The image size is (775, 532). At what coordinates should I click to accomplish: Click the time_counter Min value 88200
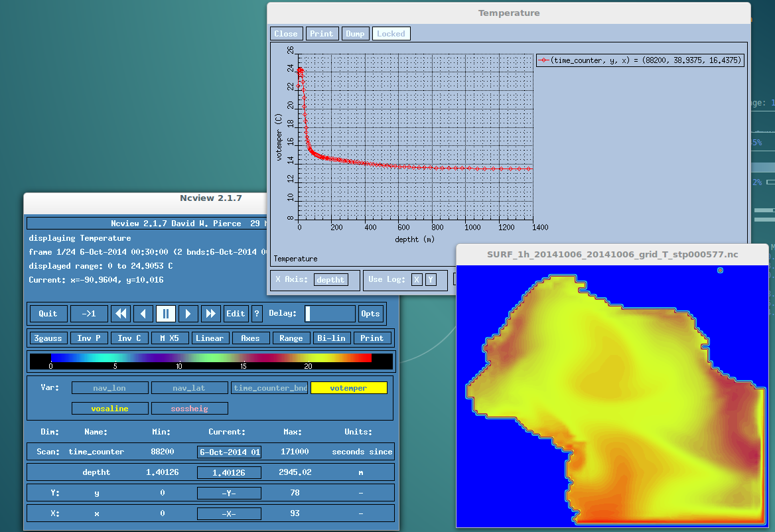point(163,452)
